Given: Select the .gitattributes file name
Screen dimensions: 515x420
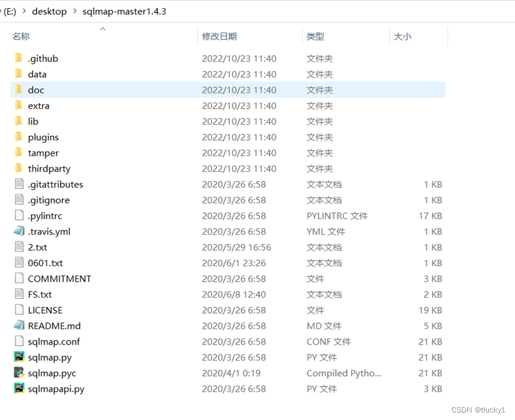Looking at the screenshot, I should pyautogui.click(x=56, y=185).
